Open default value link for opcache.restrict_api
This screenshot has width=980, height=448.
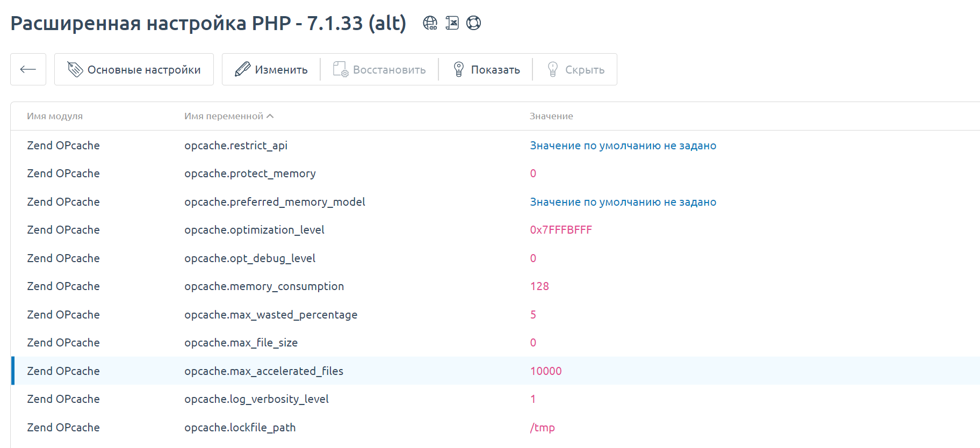[623, 146]
